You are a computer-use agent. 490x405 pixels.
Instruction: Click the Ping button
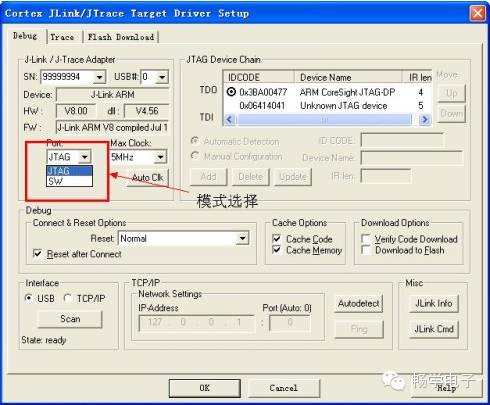359,329
